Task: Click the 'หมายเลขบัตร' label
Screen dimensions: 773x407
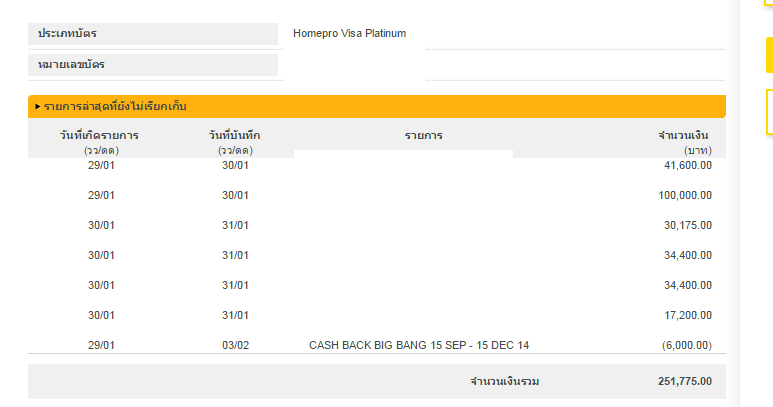Action: (x=72, y=64)
